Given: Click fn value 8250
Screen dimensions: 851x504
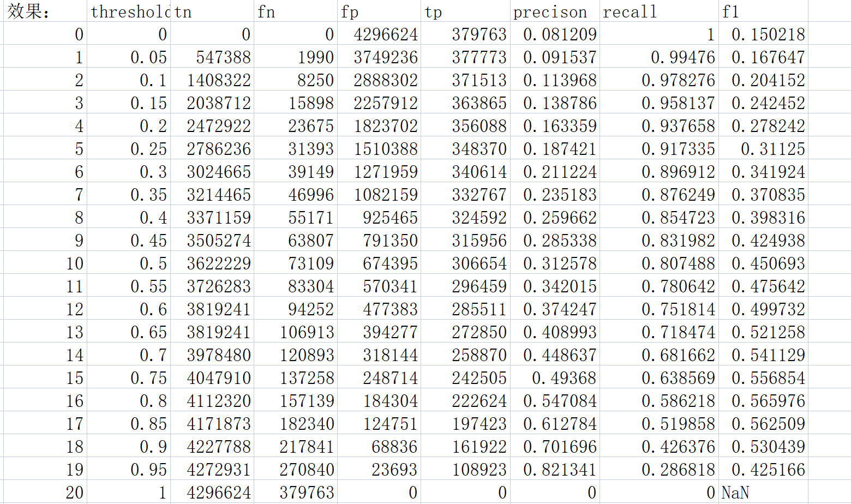Looking at the screenshot, I should pyautogui.click(x=296, y=80).
